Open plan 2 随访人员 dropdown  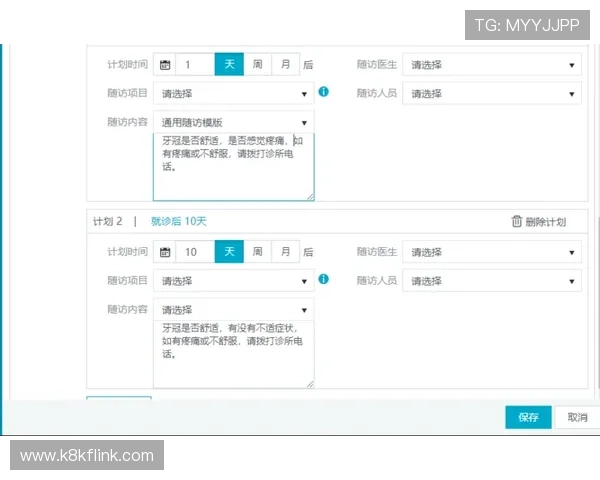pyautogui.click(x=492, y=281)
